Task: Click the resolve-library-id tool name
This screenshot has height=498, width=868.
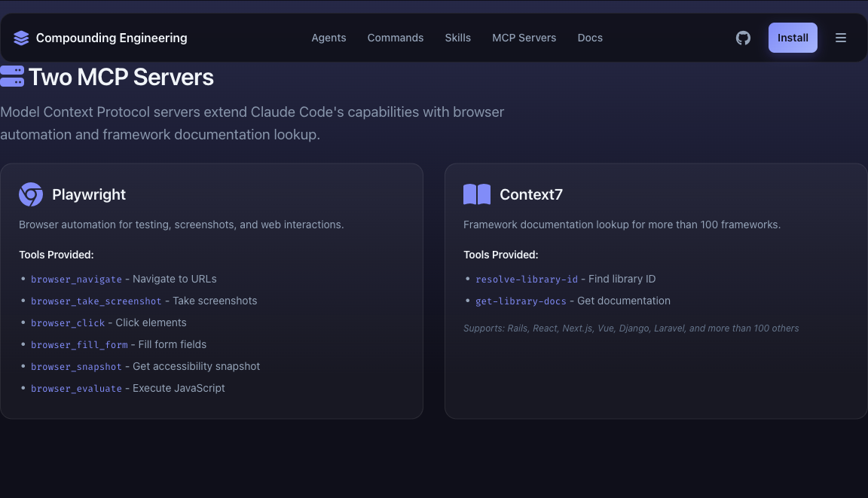Action: [x=526, y=280]
